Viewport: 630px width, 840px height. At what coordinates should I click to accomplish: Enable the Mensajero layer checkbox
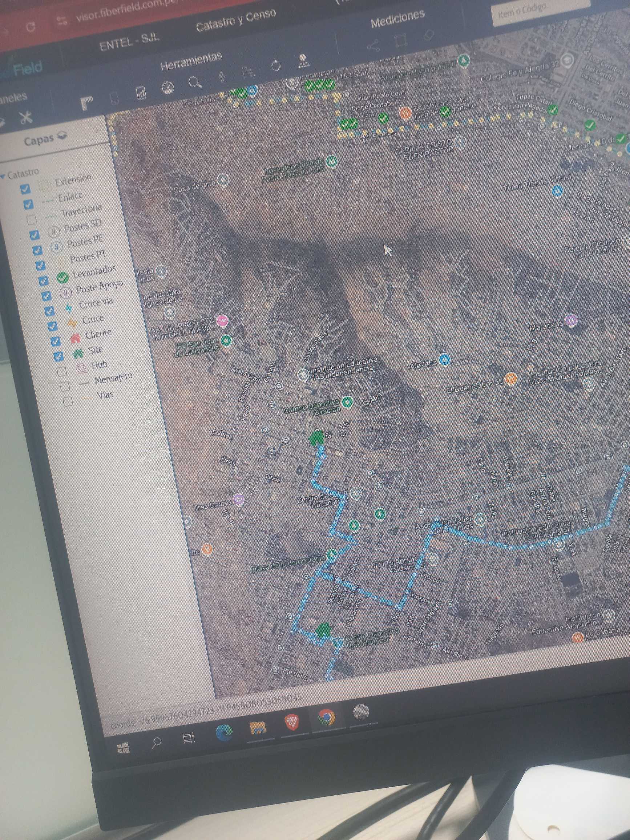pyautogui.click(x=65, y=387)
